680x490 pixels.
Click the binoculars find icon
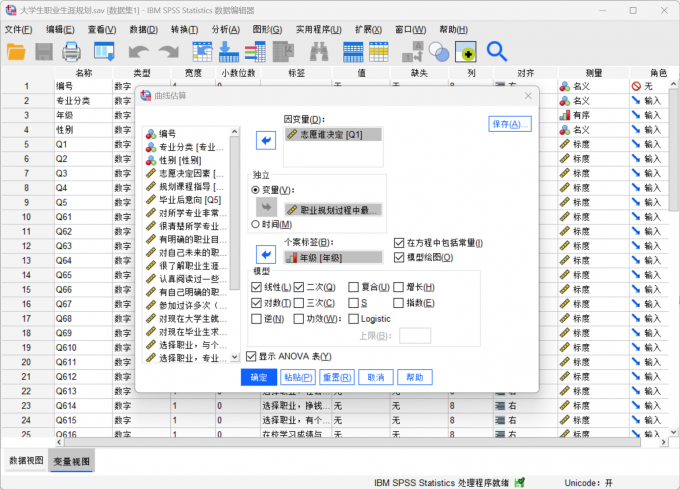pyautogui.click(x=319, y=52)
